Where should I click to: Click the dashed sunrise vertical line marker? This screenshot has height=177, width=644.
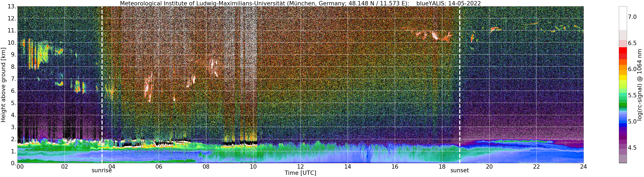coord(102,85)
